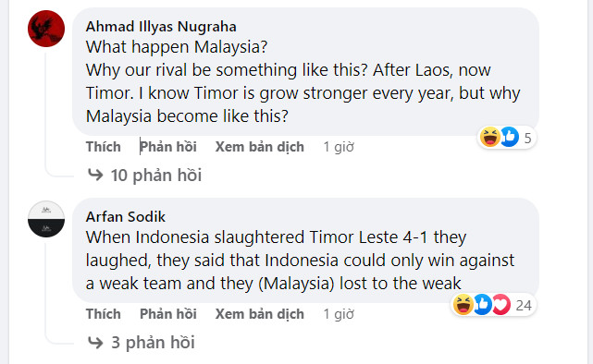Open the Arfan Sodik profile name link
The height and width of the screenshot is (364, 593).
[126, 217]
